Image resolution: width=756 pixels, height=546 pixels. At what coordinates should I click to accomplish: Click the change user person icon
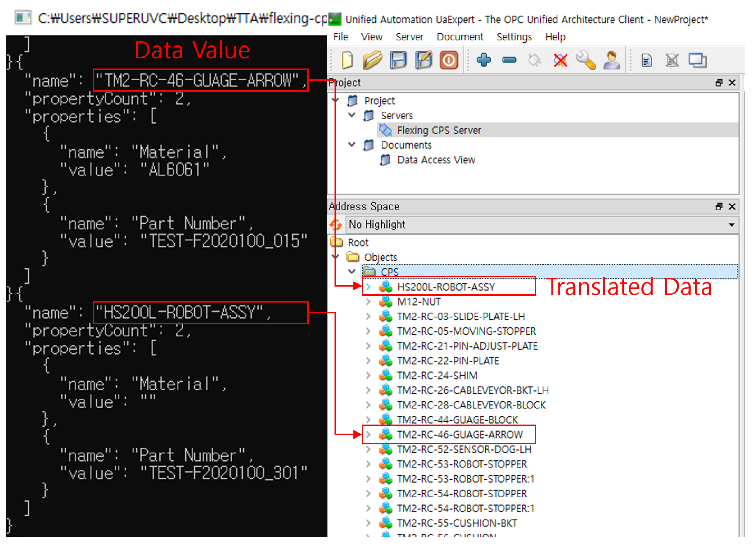pos(611,60)
